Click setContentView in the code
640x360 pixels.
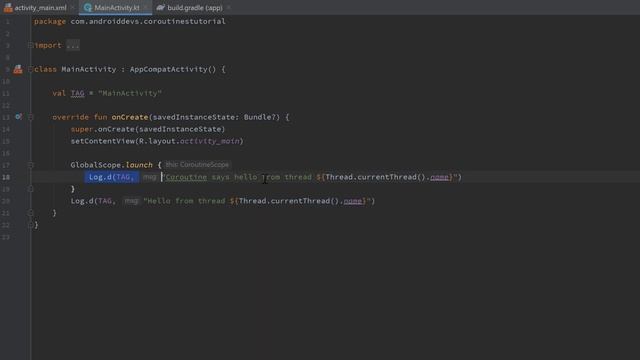pos(102,141)
